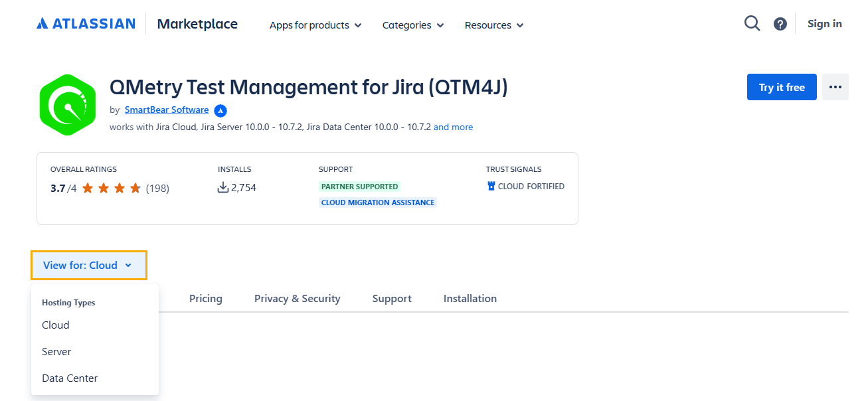Open the Resources dropdown menu
The height and width of the screenshot is (401, 868).
[x=494, y=25]
